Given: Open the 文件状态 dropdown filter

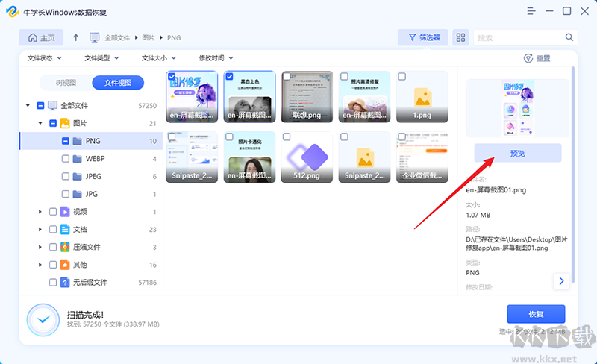Looking at the screenshot, I should (45, 58).
